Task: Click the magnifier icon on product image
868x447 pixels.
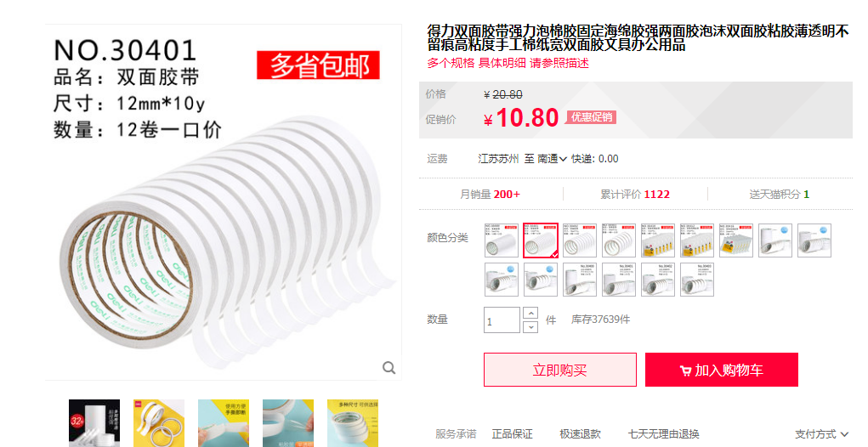Action: pos(389,367)
